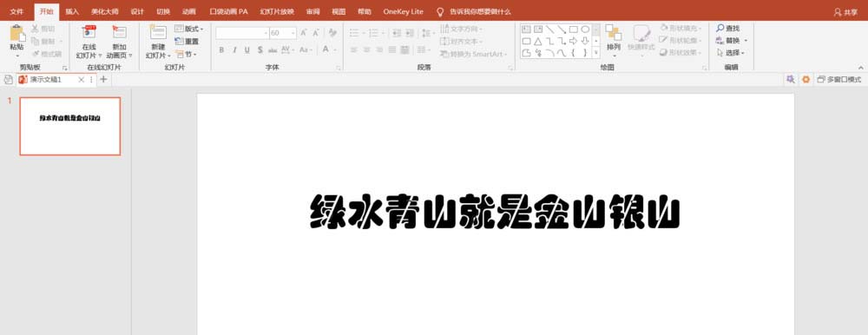Switch to the Slide Show (幻灯片放映) tab
The width and height of the screenshot is (868, 335).
tap(277, 11)
